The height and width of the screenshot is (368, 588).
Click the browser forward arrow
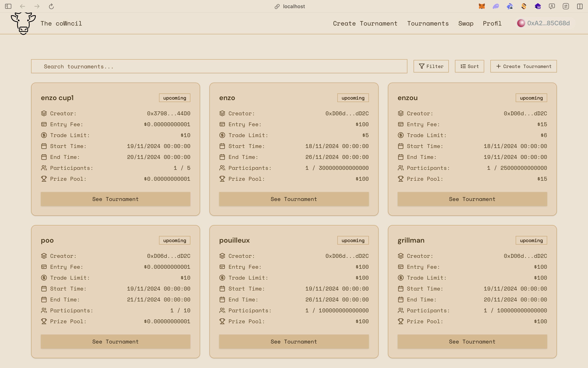click(37, 6)
